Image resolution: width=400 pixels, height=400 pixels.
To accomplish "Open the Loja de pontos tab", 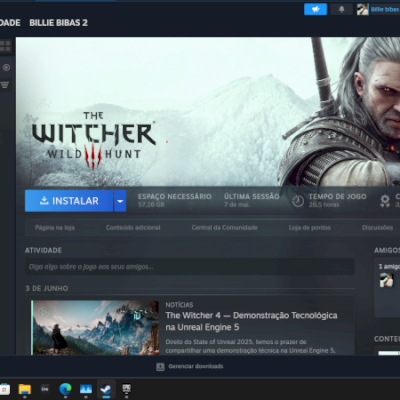I will [310, 228].
